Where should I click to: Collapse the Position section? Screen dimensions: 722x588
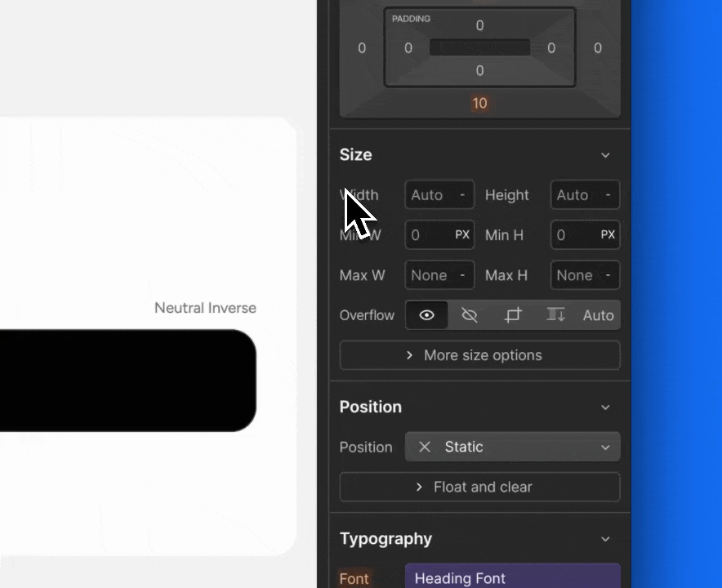[605, 407]
